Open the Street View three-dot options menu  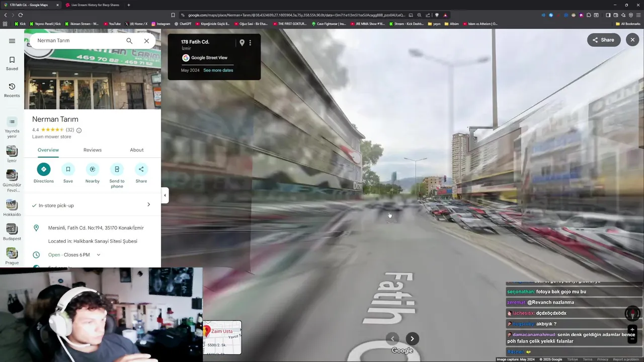tap(250, 43)
